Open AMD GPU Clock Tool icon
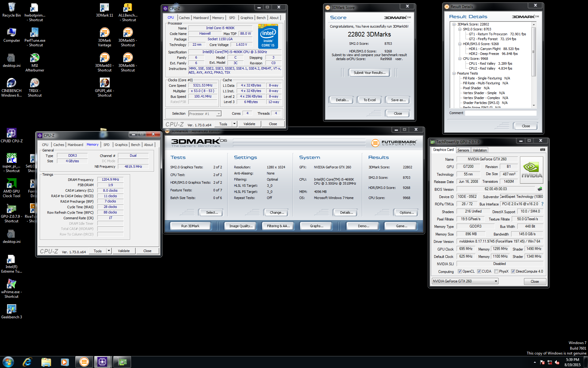Screen dimensions: 588x368 (11, 188)
